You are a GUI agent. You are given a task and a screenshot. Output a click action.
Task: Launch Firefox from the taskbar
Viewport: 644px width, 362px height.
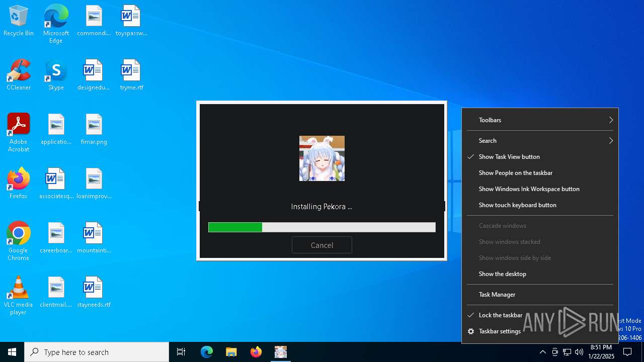[256, 352]
